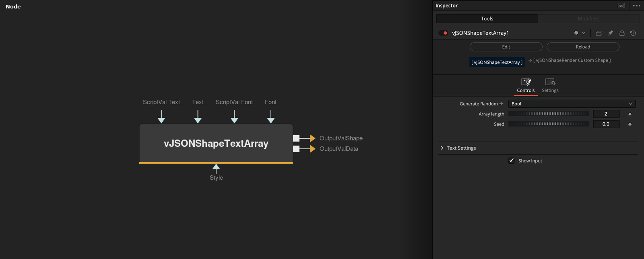Open the Generate Random dropdown
644x259 pixels.
[x=572, y=104]
